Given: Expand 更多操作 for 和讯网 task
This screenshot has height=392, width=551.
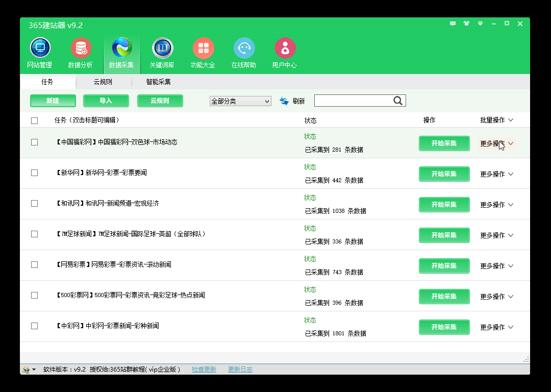Looking at the screenshot, I should (x=496, y=205).
